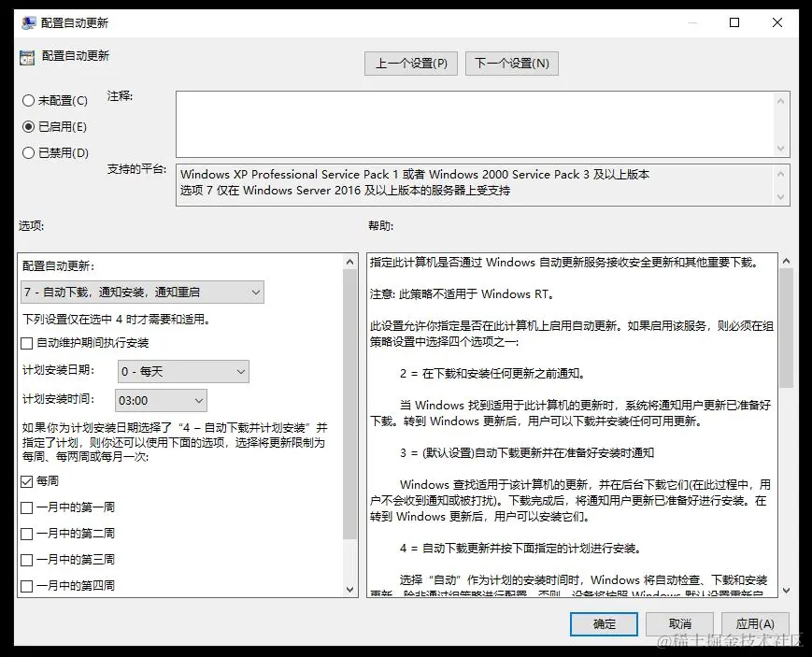
Task: Click text 下列设置仅在选中 4 时才需要和适用。
Action: click(118, 320)
